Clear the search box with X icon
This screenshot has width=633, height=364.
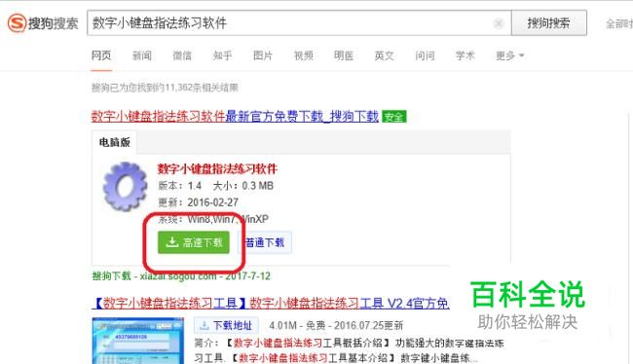point(499,23)
